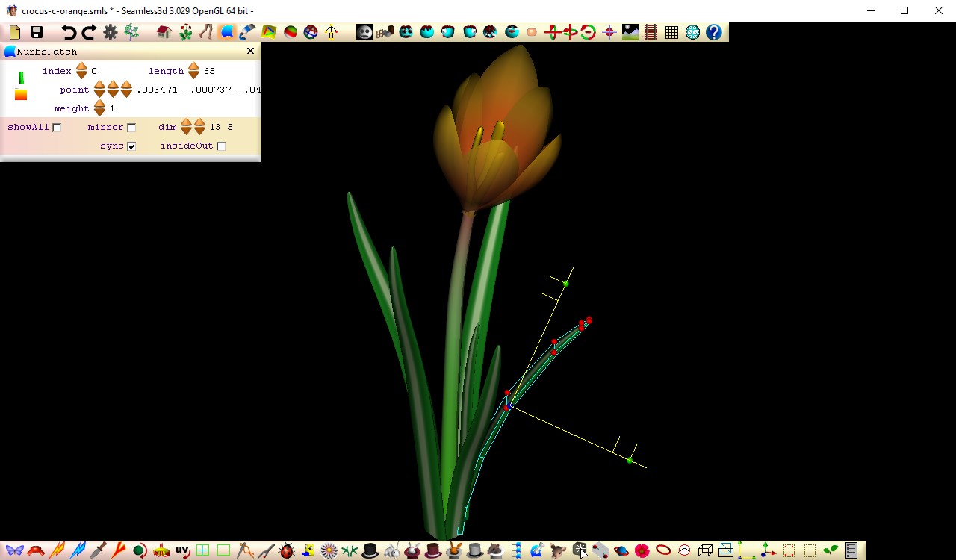The height and width of the screenshot is (560, 956).
Task: Decrease the weight value
Action: click(x=99, y=112)
